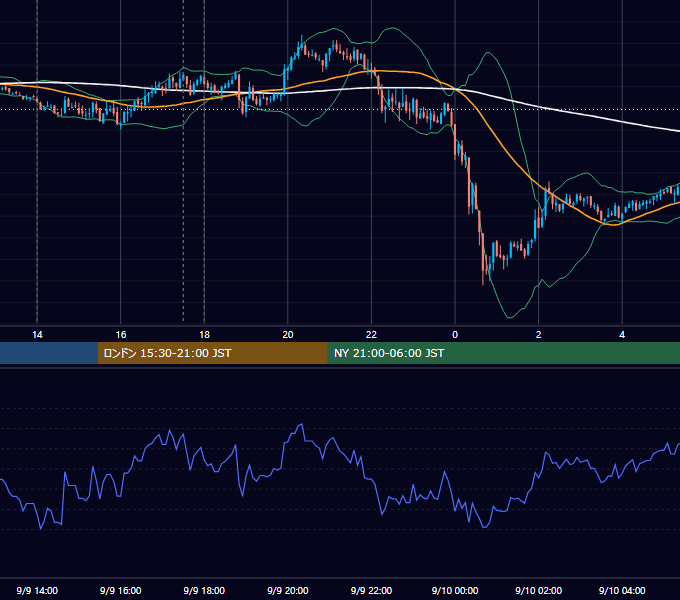Viewport: 680px width, 600px height.
Task: Click the '14' hour label on price chart axis
Action: 37,335
